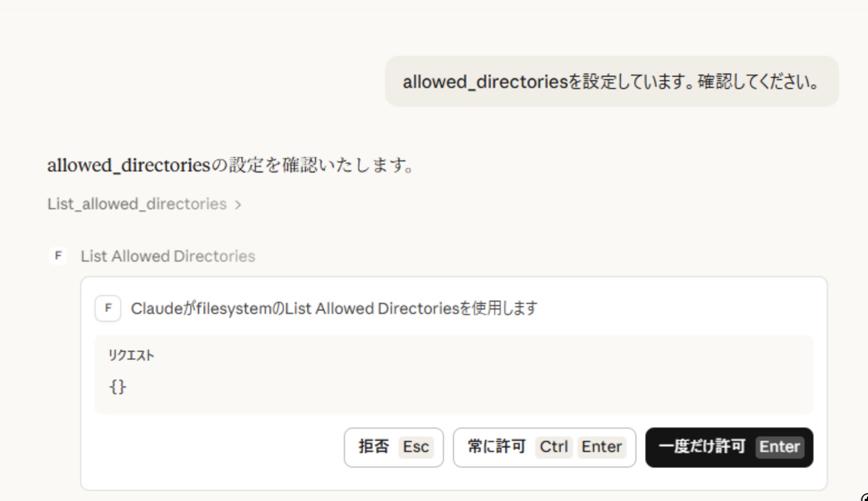868x501 pixels.
Task: Deny the request with 拒否 button
Action: click(x=373, y=447)
